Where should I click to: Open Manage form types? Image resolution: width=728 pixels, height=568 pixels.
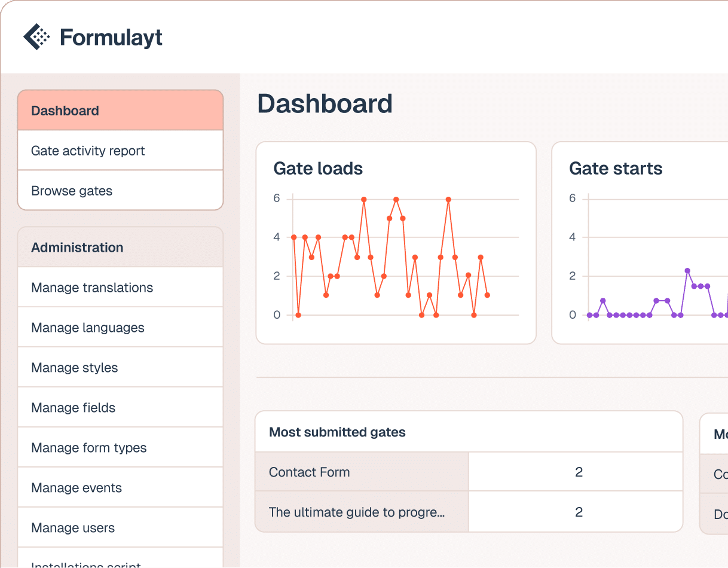(x=120, y=448)
